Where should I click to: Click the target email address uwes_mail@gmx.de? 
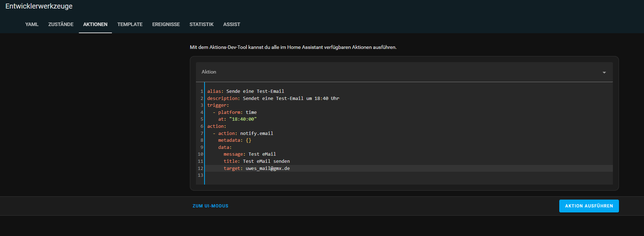coord(267,169)
